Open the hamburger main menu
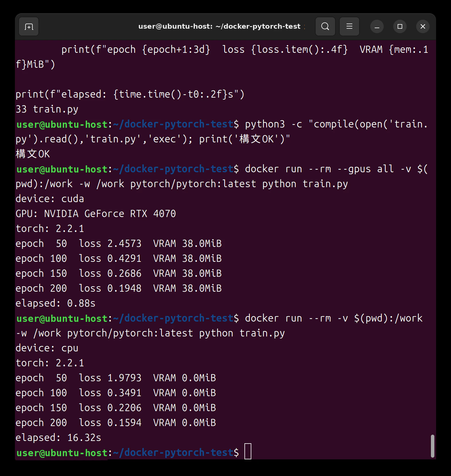 click(x=349, y=26)
